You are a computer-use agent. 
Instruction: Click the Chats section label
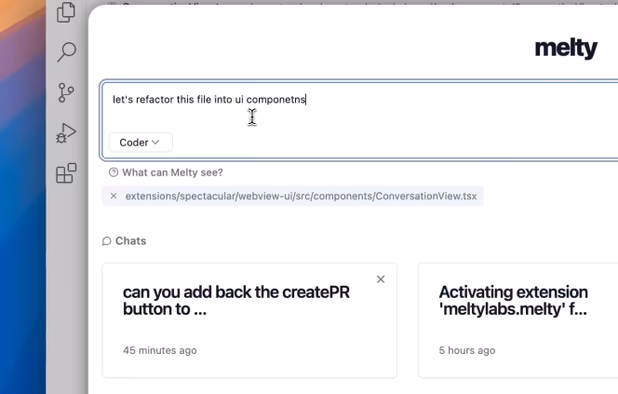(x=130, y=241)
